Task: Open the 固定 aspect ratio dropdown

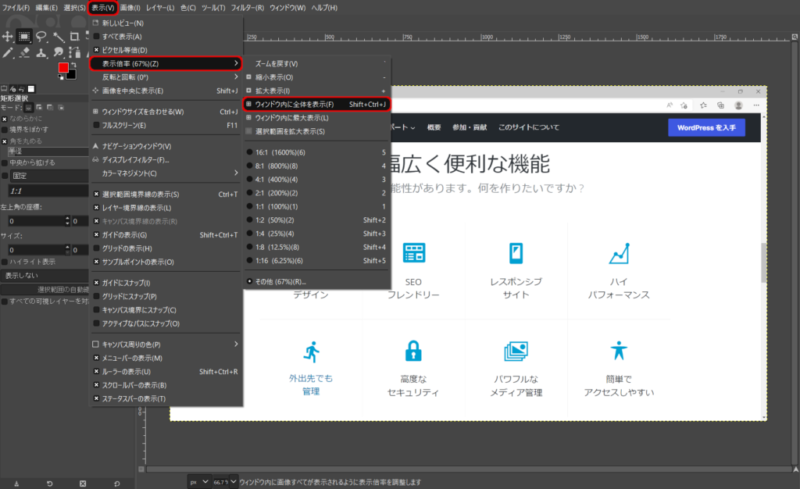Action: (48, 176)
